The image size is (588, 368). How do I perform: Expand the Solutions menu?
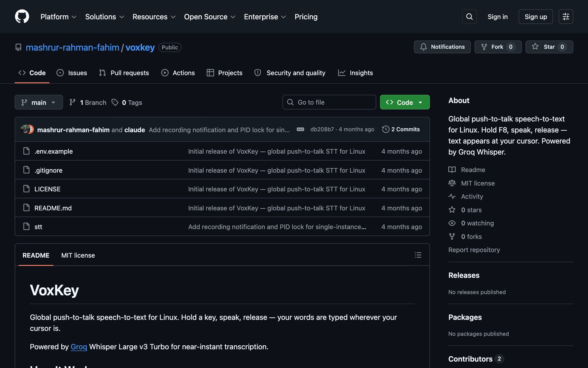104,17
